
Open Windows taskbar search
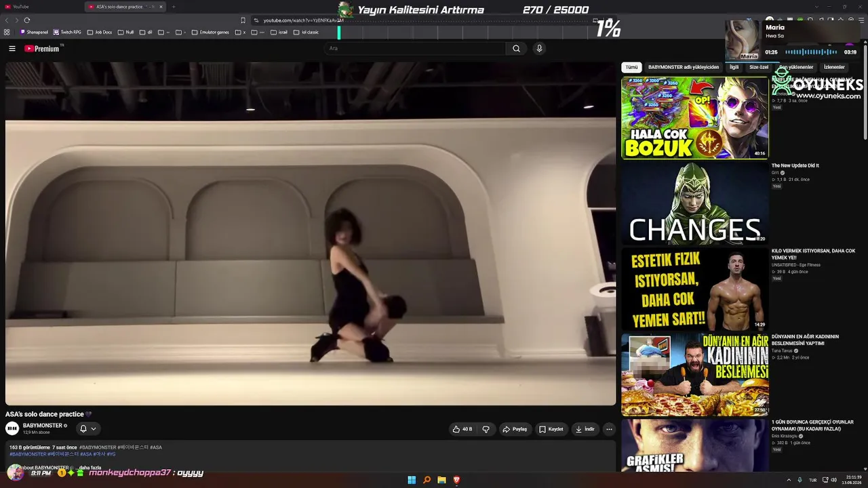tap(427, 480)
